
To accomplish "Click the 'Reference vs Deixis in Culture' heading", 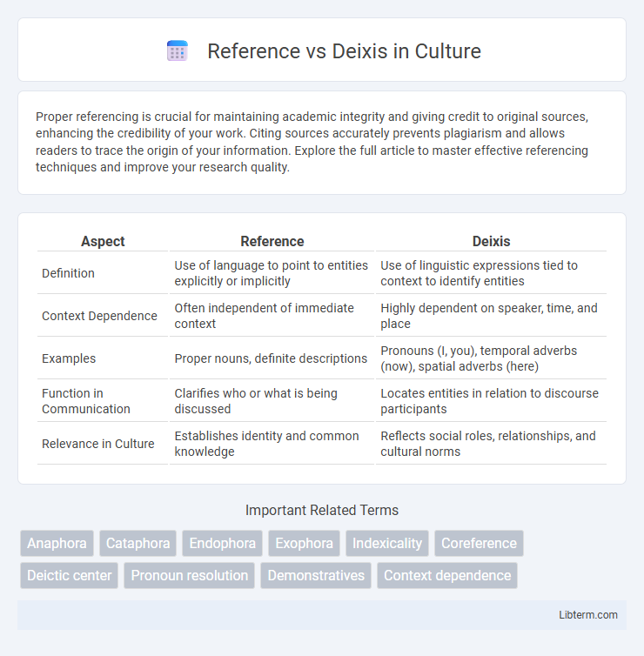I will (x=344, y=51).
